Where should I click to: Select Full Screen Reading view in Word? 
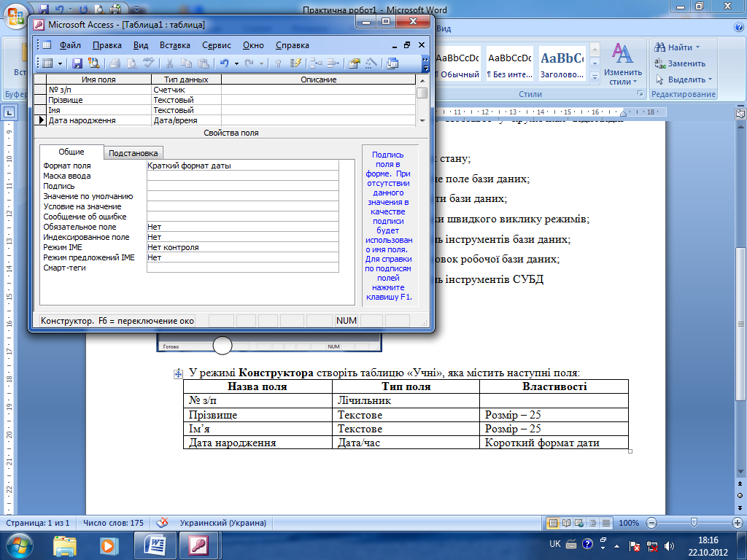[566, 523]
